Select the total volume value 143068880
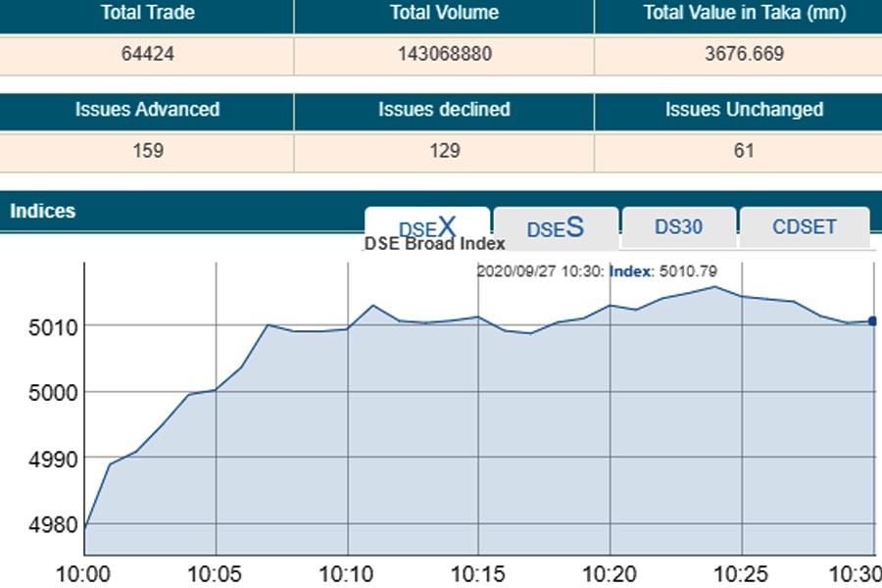 click(444, 54)
